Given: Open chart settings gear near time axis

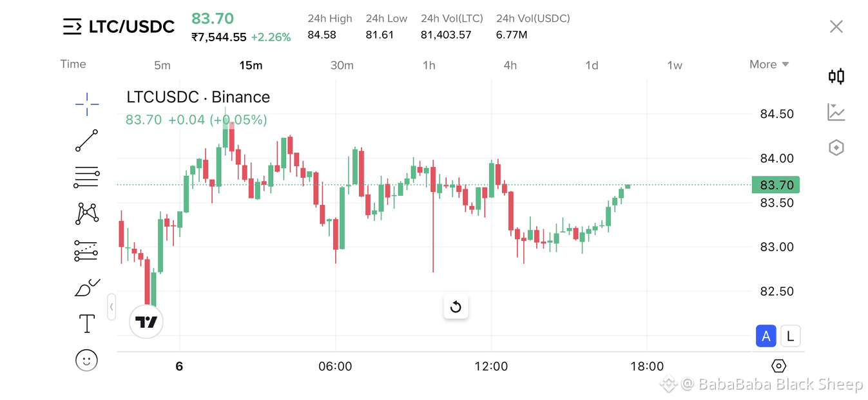Looking at the screenshot, I should [778, 366].
